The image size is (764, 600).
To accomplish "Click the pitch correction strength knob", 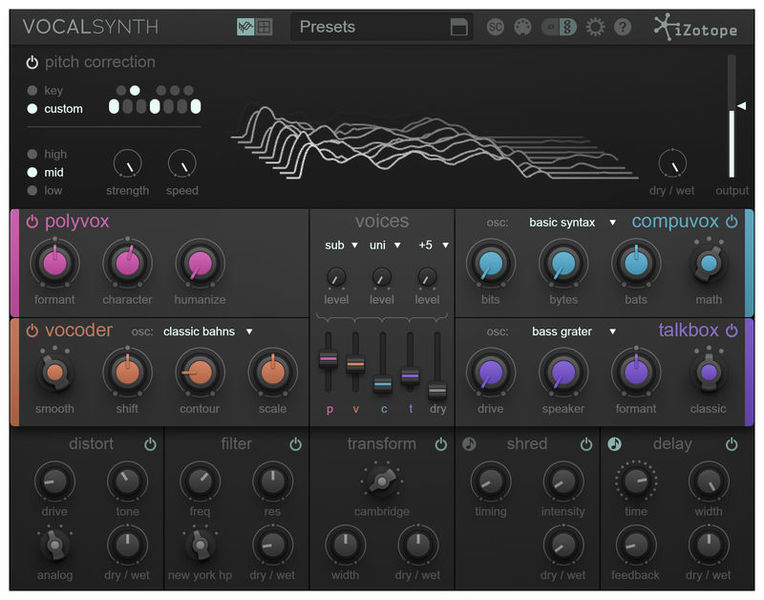I will [128, 164].
